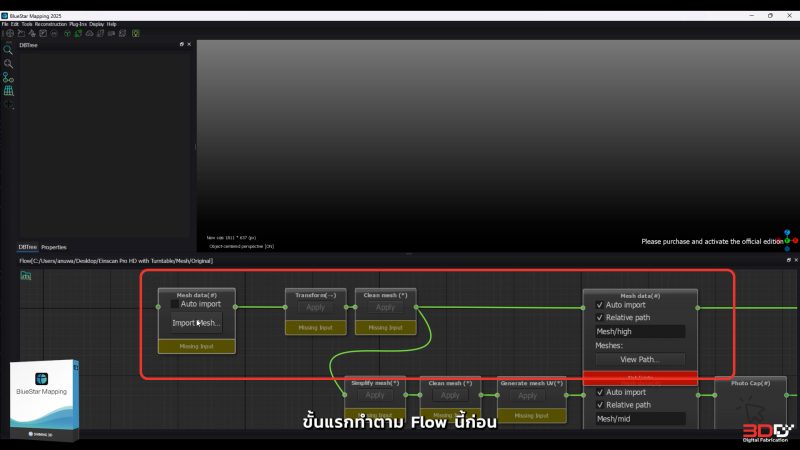Image resolution: width=800 pixels, height=450 pixels.
Task: Click Apply in the Transform node
Action: 315,307
